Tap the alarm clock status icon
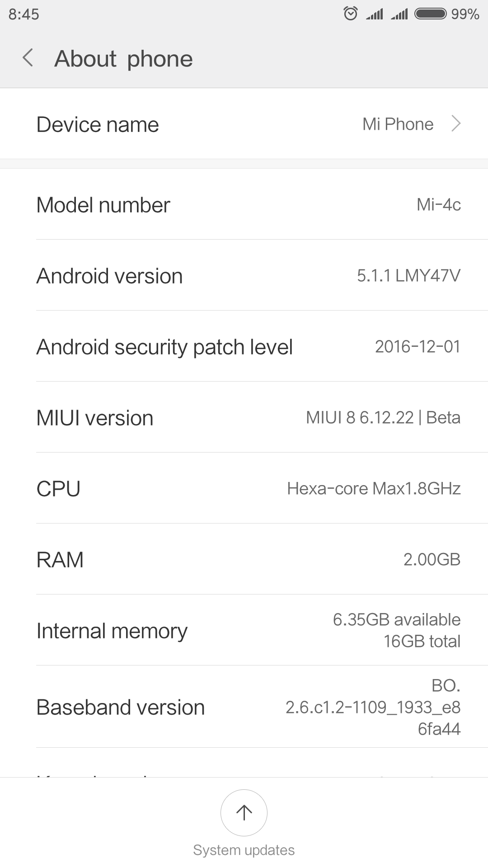Viewport: 488px width, 868px height. (x=351, y=14)
